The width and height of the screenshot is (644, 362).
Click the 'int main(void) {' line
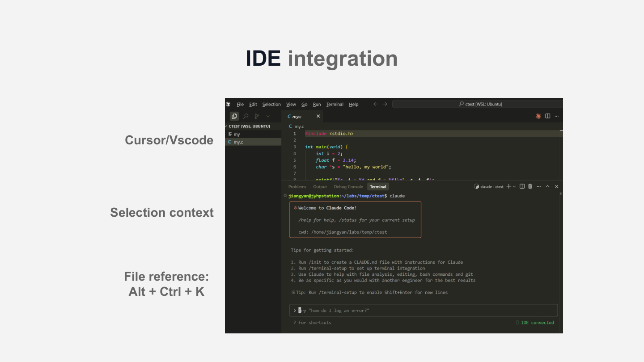coord(326,147)
